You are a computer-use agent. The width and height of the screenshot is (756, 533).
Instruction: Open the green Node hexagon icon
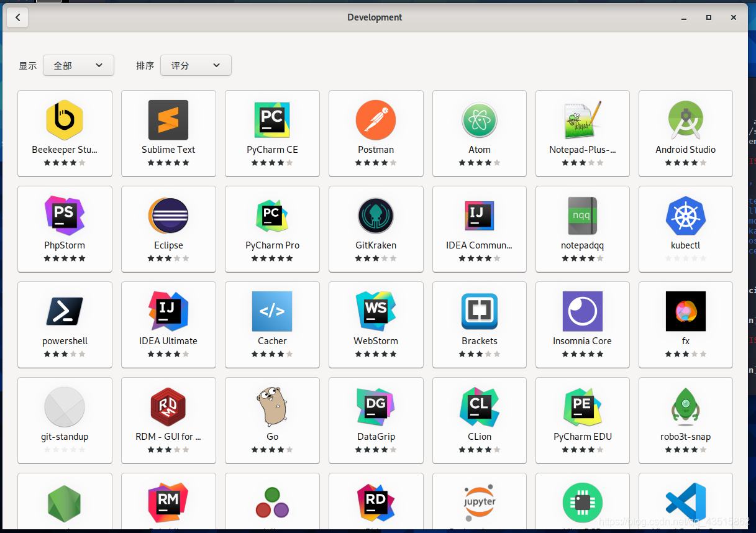[65, 503]
